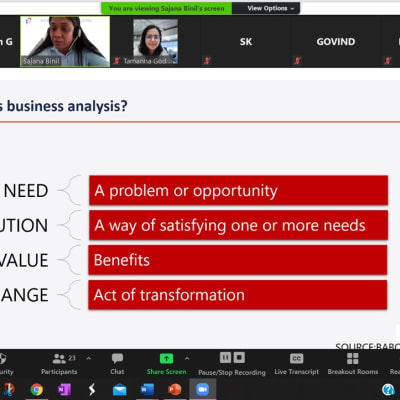Expand the caret next to Share Screen
Screen dimensions: 400x400
[187, 359]
